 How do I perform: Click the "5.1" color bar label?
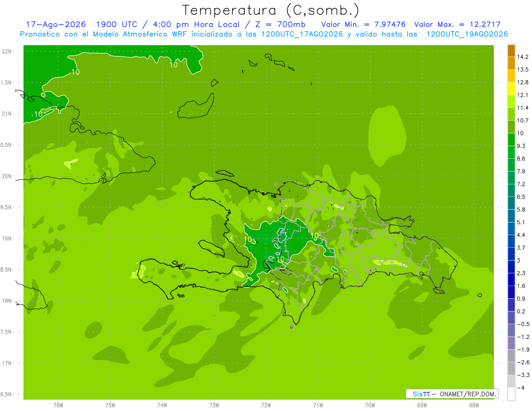pos(521,222)
